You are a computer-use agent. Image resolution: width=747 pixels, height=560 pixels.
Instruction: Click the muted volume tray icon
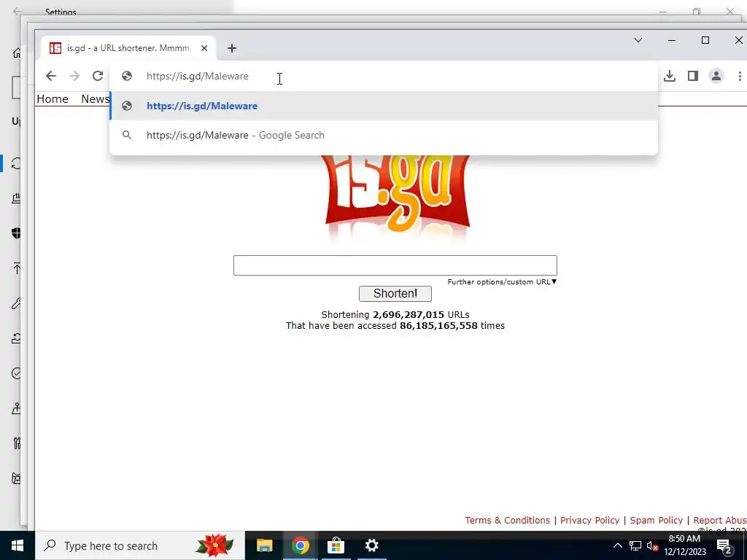pyautogui.click(x=652, y=545)
